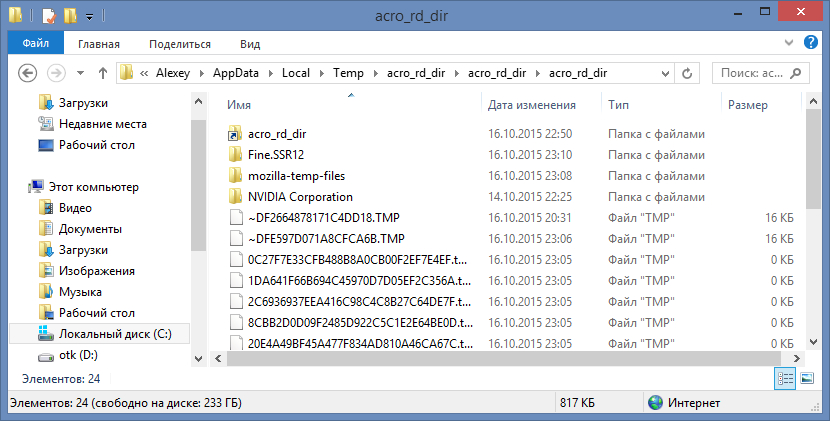The width and height of the screenshot is (830, 421).
Task: Open Документы folder in sidebar
Action: pos(90,229)
